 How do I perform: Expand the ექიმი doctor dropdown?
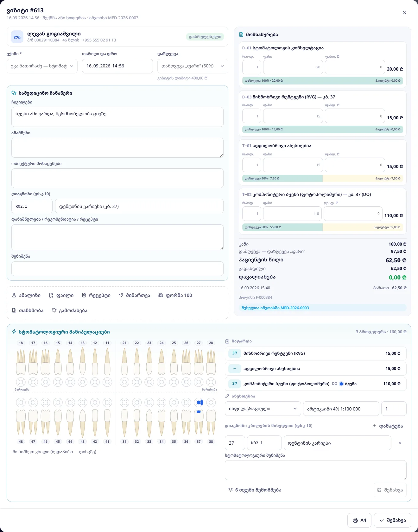[42, 66]
